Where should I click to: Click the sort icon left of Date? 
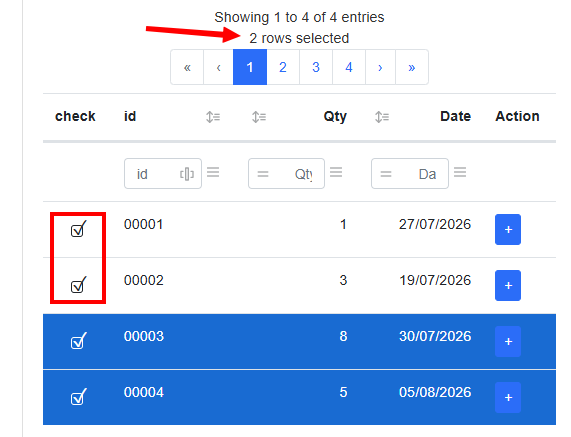382,117
